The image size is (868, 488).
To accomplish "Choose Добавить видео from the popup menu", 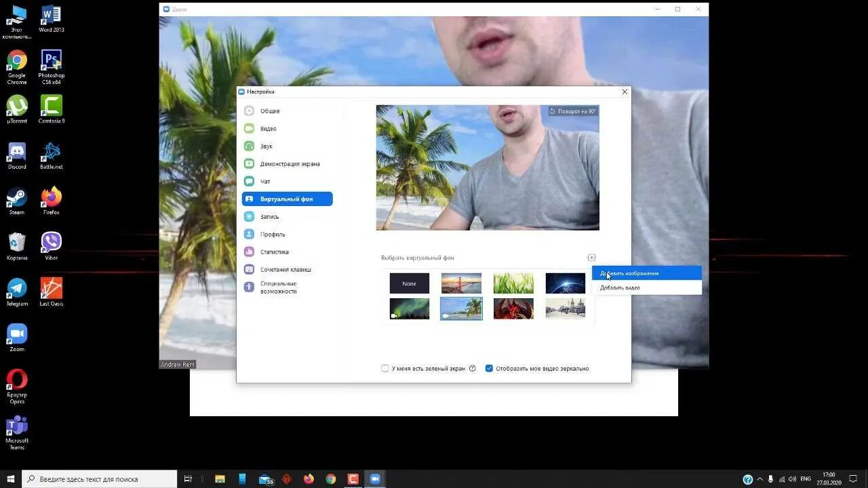I will point(647,288).
